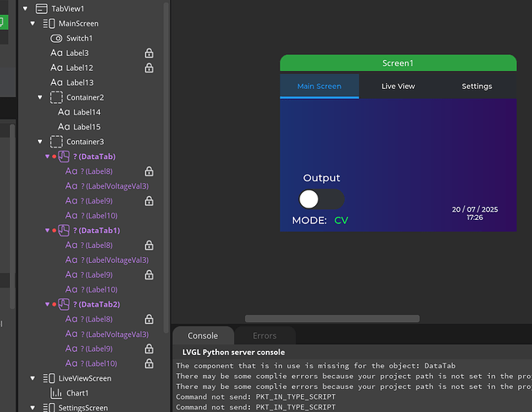Viewport: 532px width, 412px height.
Task: Click the DataTab component icon
Action: (64, 157)
